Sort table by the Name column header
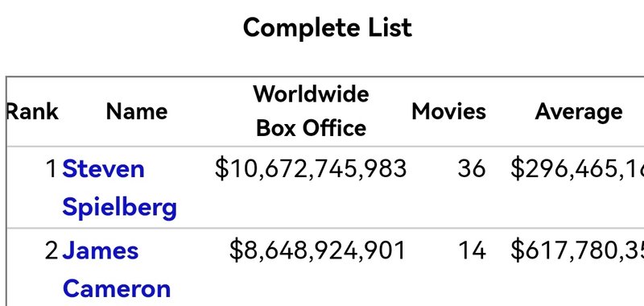The height and width of the screenshot is (306, 644). (137, 111)
